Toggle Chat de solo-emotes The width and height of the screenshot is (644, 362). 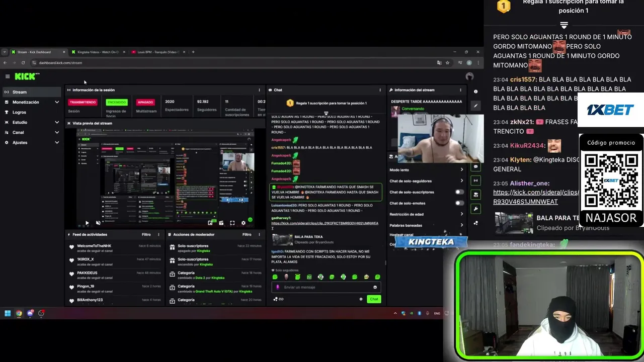459,203
